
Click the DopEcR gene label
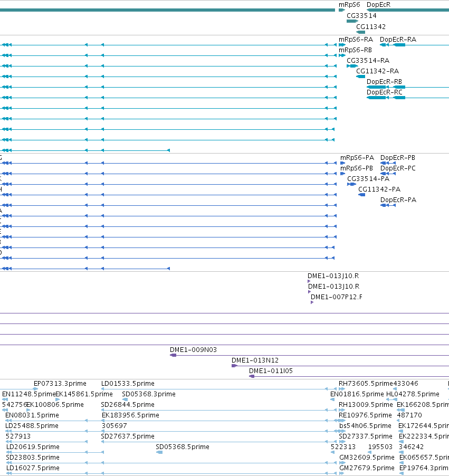tap(378, 5)
